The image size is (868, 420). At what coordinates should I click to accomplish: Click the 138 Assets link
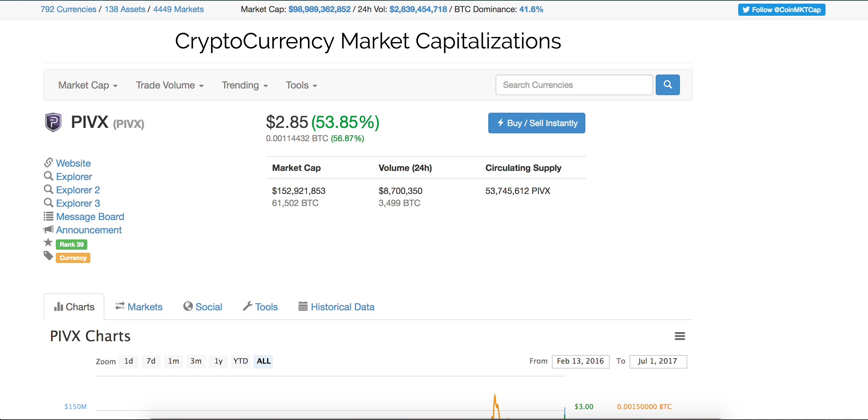[125, 9]
